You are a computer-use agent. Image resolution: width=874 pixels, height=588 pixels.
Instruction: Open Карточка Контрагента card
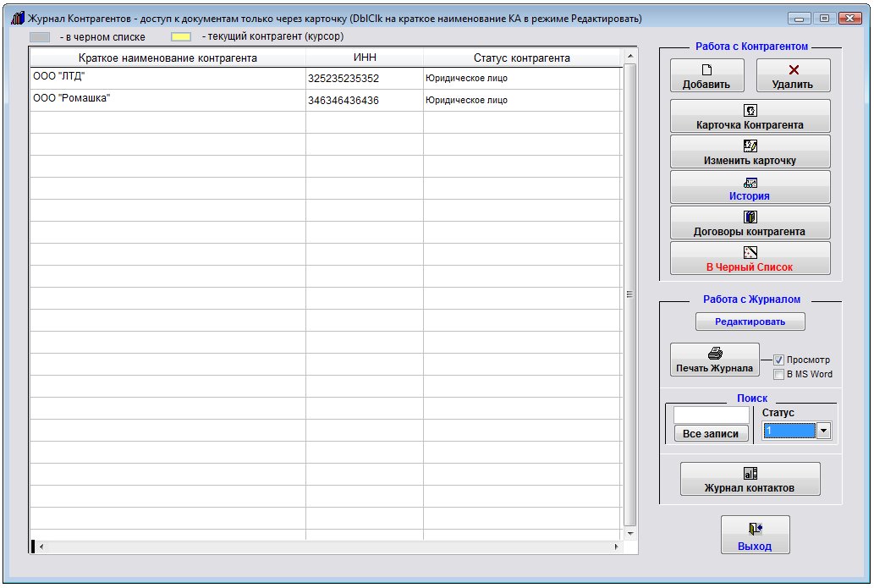[750, 117]
